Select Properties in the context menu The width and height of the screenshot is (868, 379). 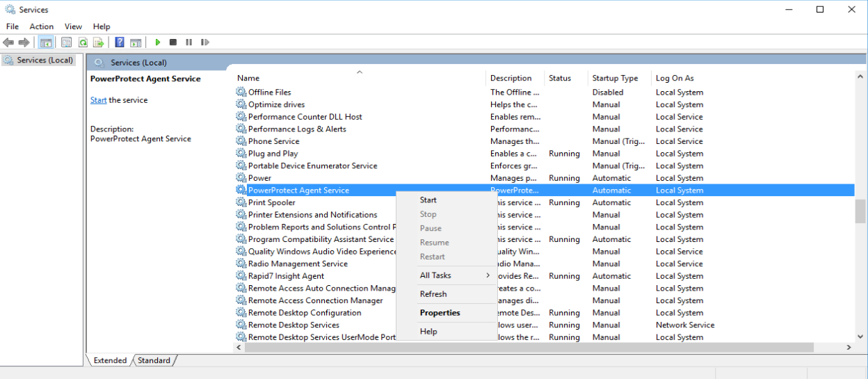[440, 313]
